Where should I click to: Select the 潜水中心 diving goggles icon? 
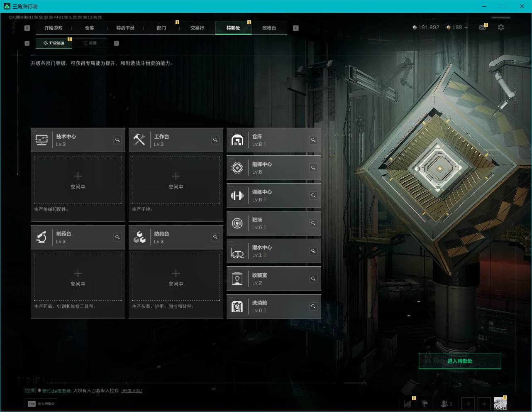click(237, 253)
